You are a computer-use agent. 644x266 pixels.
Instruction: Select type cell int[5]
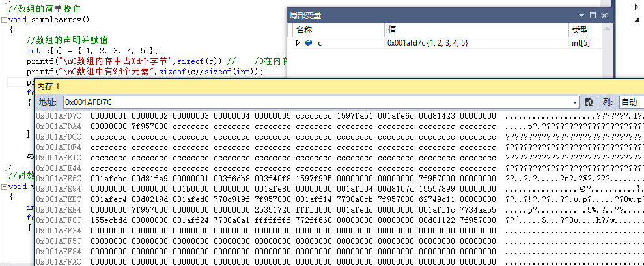[x=581, y=43]
